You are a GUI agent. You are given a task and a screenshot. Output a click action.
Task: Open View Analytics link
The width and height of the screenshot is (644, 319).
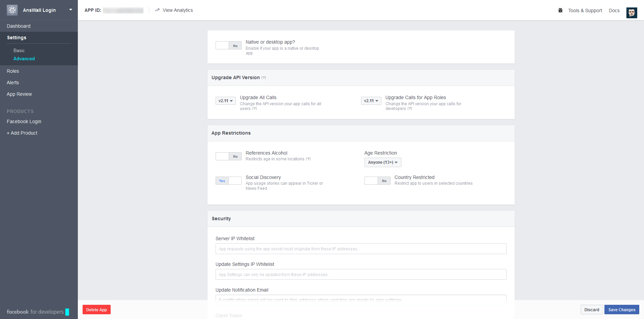(x=178, y=10)
